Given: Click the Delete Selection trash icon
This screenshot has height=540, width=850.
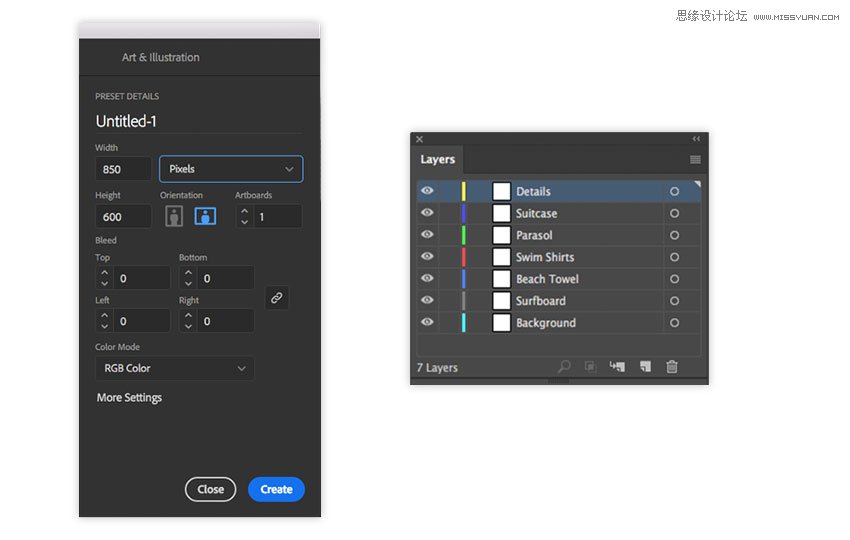Looking at the screenshot, I should pos(672,367).
